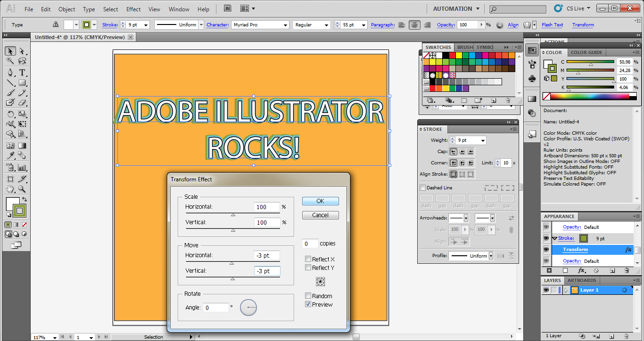
Task: Select the Column Graph tool
Action: [x=22, y=167]
